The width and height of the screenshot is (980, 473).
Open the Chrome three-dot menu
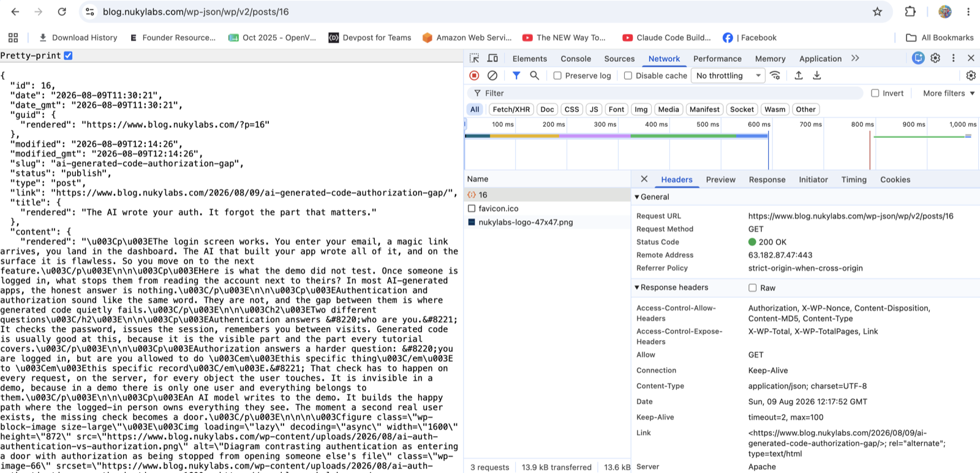[968, 12]
